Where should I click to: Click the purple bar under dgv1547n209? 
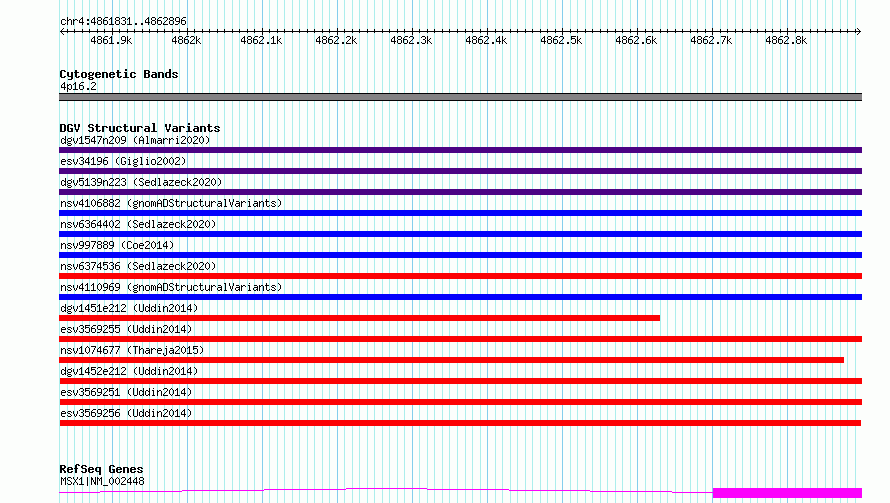pyautogui.click(x=460, y=150)
